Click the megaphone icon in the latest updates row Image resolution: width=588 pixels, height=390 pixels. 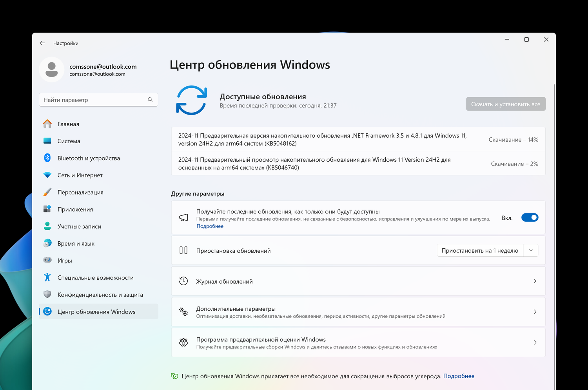tap(183, 218)
